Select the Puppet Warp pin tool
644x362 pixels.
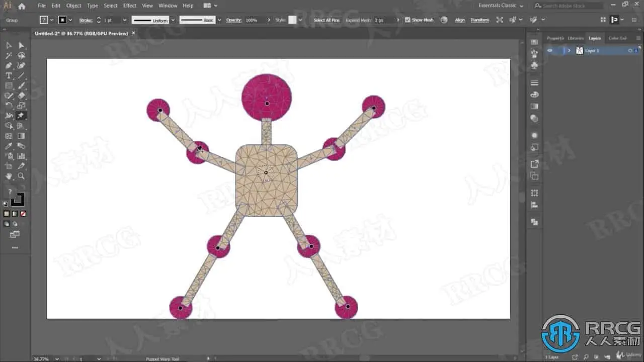[x=21, y=116]
